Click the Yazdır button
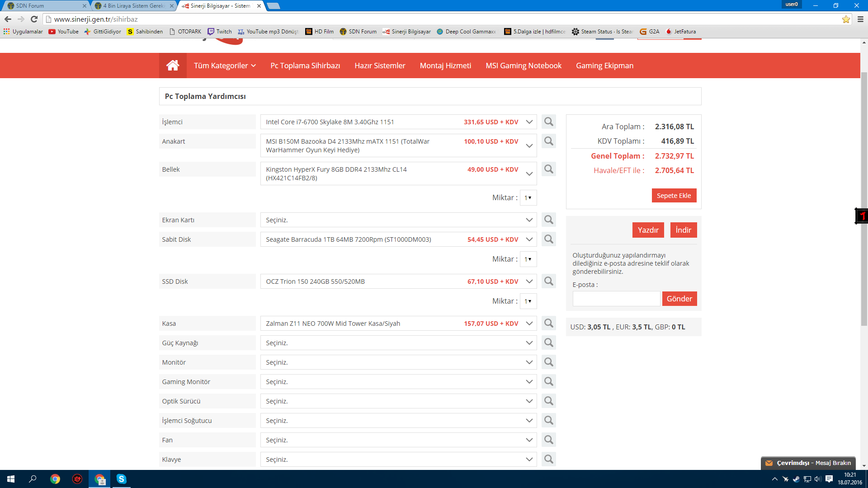The width and height of the screenshot is (868, 488). pyautogui.click(x=648, y=230)
